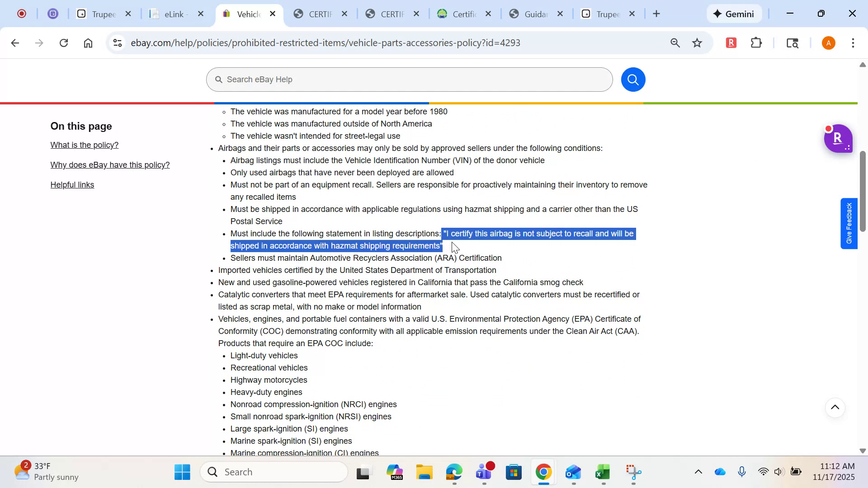Screen dimensions: 868x488
Task: Open the 'Helpful links' section link
Action: pyautogui.click(x=72, y=185)
